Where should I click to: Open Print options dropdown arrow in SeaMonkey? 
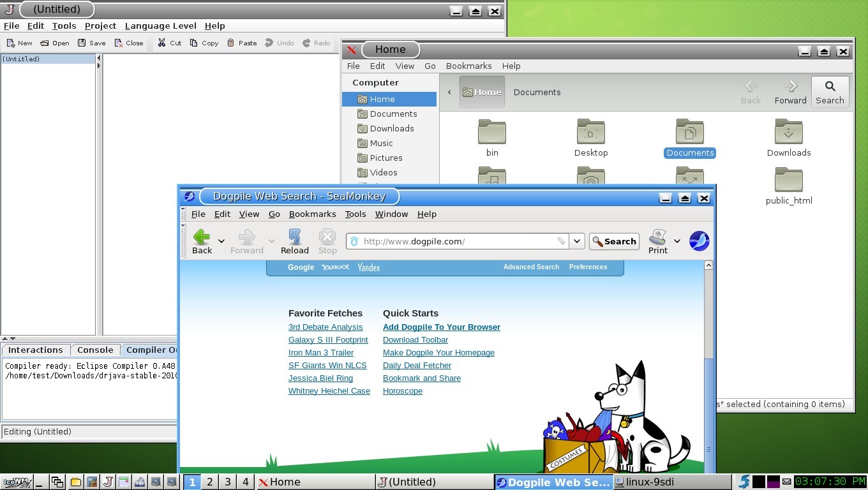677,241
